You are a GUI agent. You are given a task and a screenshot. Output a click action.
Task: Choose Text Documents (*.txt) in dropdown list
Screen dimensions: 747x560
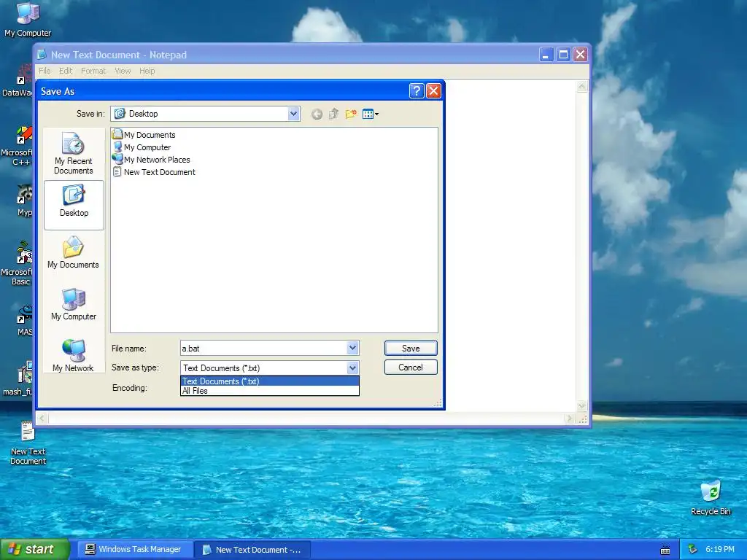270,381
